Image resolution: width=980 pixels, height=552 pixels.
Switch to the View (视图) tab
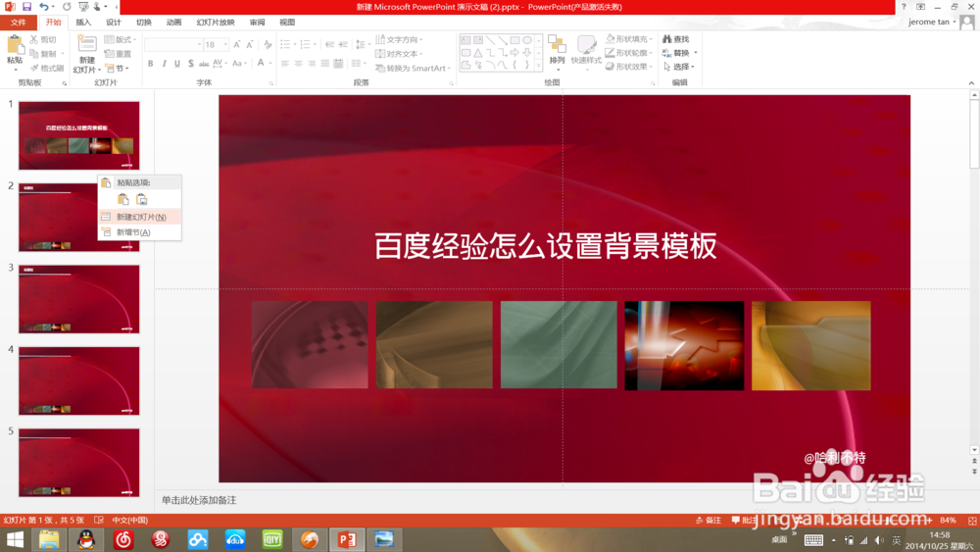pos(287,22)
